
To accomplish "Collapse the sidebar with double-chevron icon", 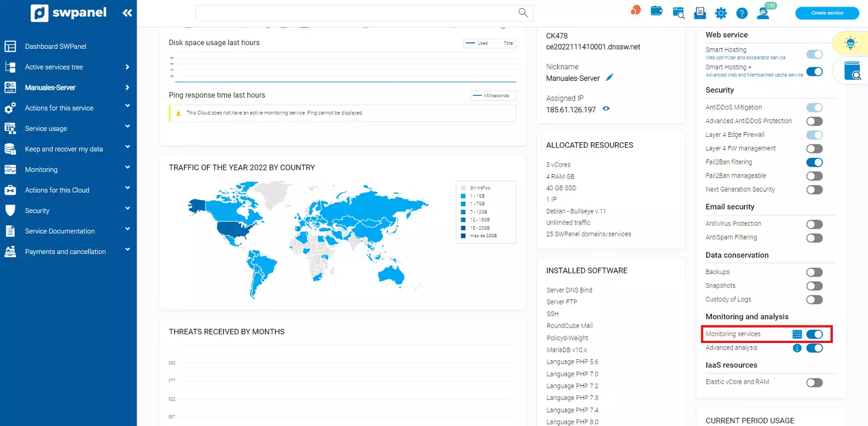I will 127,13.
